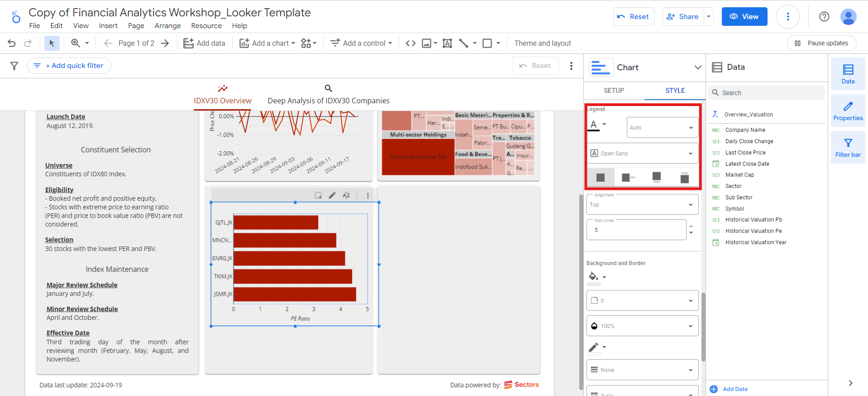Open bar chart three-dot menu
Screen dimensions: 868x396
[x=367, y=195]
